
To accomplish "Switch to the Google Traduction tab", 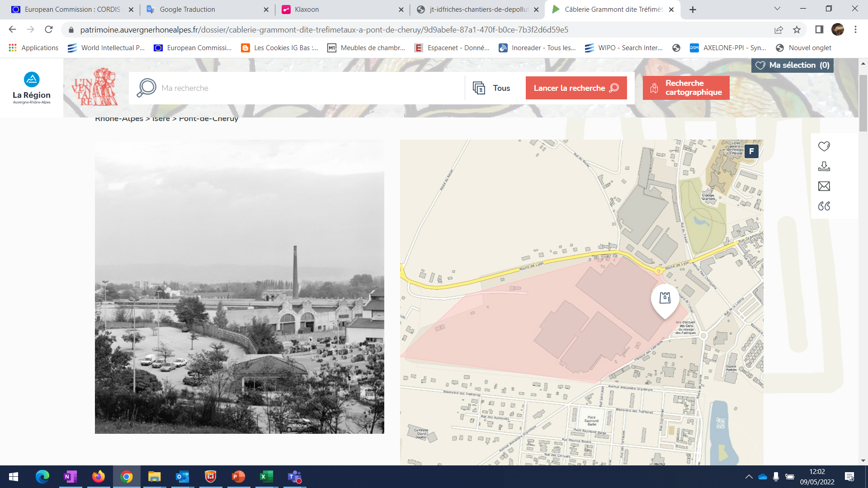I will tap(188, 9).
